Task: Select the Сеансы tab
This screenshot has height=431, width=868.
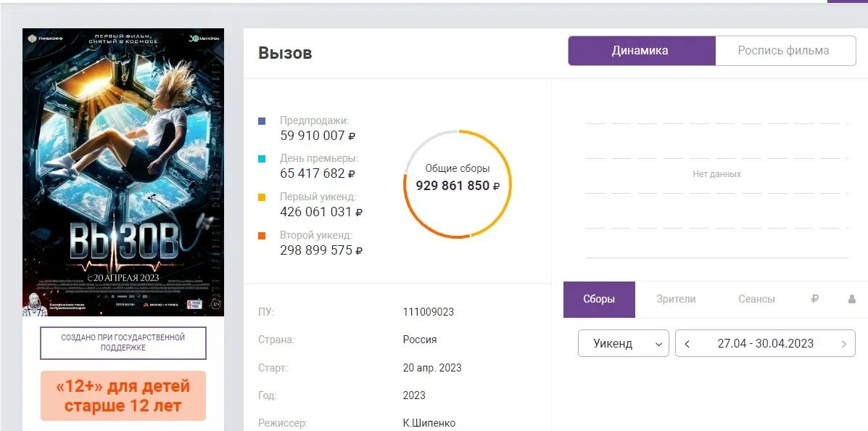Action: pos(756,299)
